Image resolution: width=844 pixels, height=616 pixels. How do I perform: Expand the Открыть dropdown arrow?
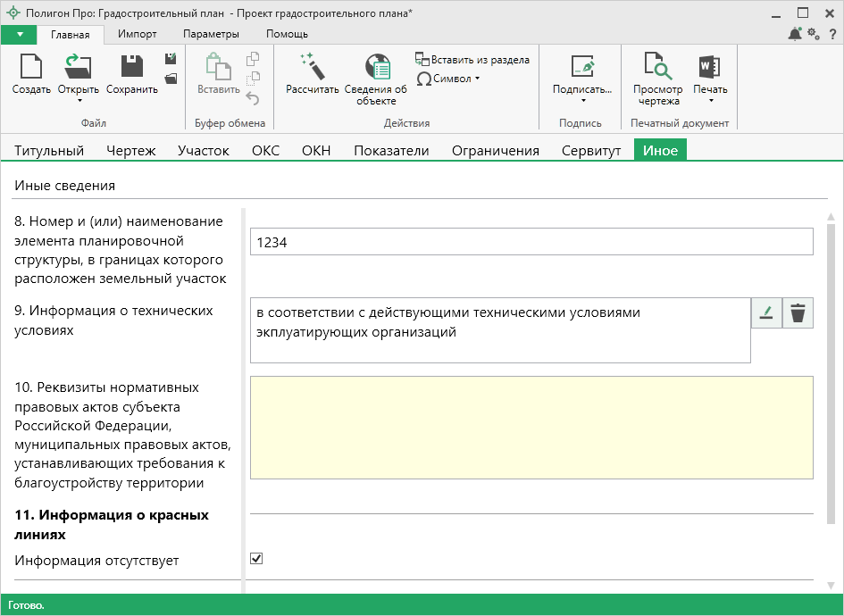pyautogui.click(x=79, y=101)
